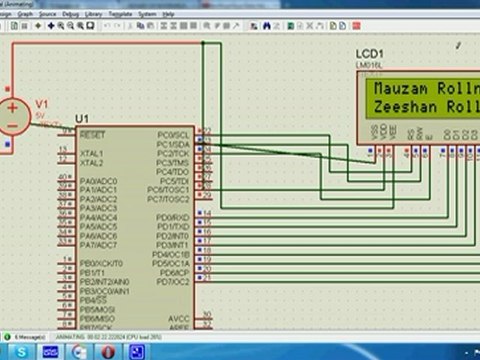The width and height of the screenshot is (480, 360).
Task: Click the PC0/SCL pin label
Action: [x=173, y=135]
